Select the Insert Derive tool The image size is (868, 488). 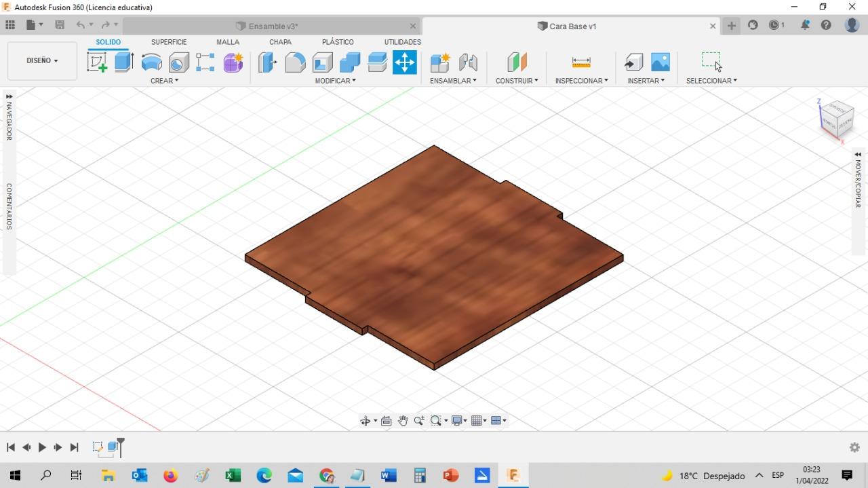633,62
